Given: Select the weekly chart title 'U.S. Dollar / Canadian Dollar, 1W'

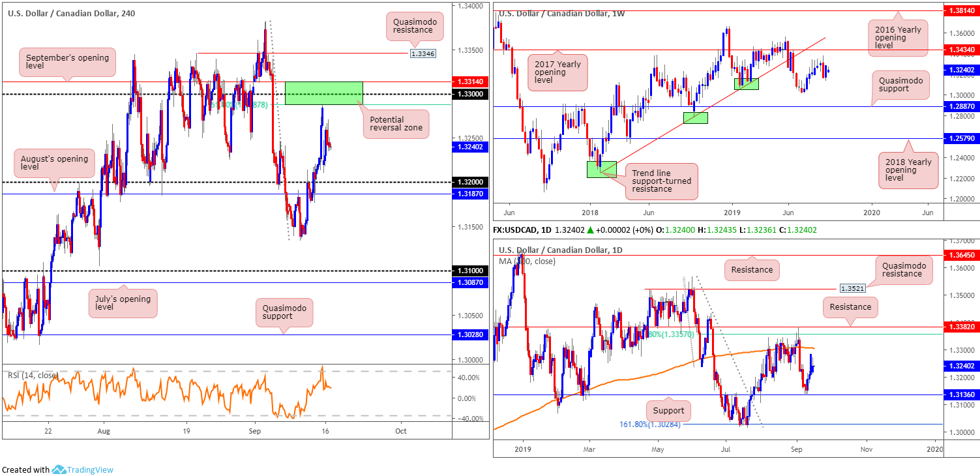Looking at the screenshot, I should tap(562, 13).
